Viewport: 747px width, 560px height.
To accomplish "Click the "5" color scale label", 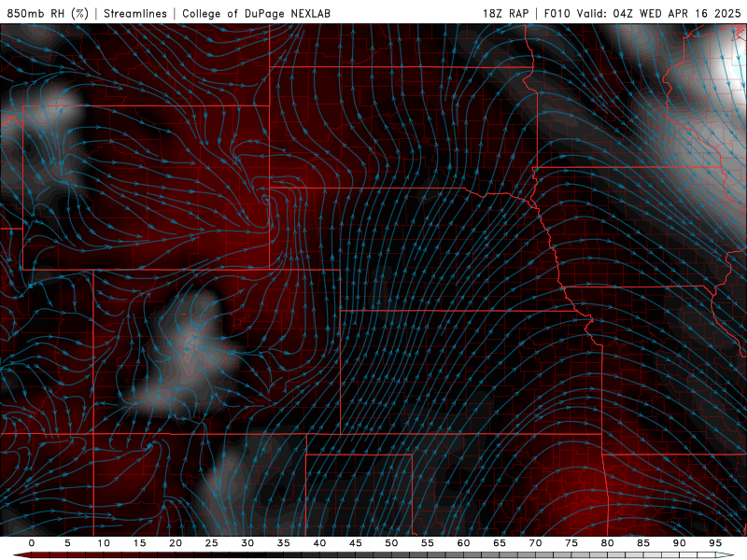I will click(67, 543).
